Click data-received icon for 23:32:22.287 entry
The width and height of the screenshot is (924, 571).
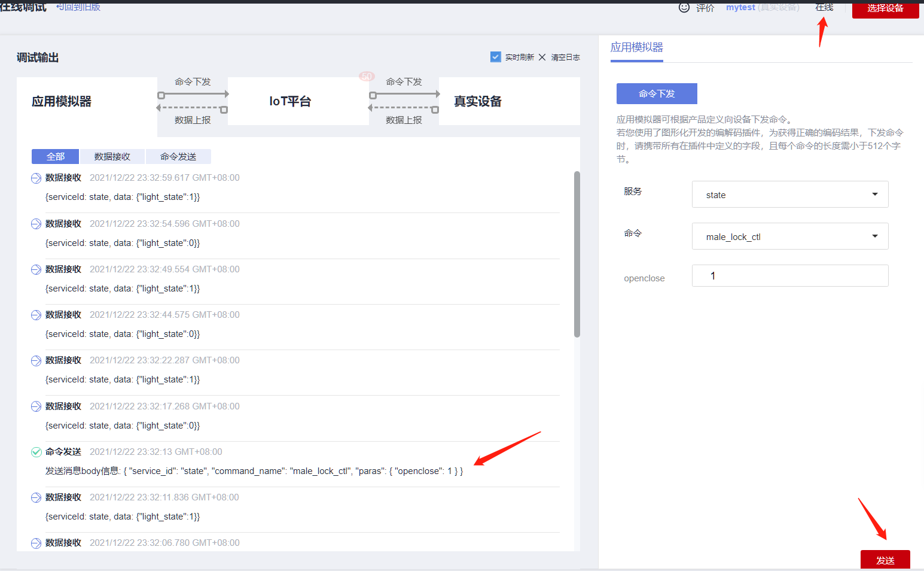[x=36, y=360]
